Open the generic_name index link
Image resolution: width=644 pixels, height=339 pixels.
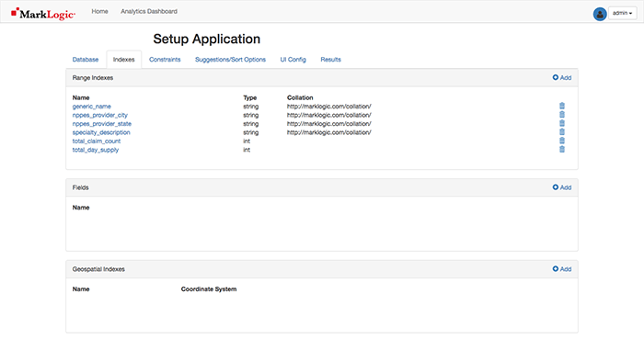click(92, 107)
